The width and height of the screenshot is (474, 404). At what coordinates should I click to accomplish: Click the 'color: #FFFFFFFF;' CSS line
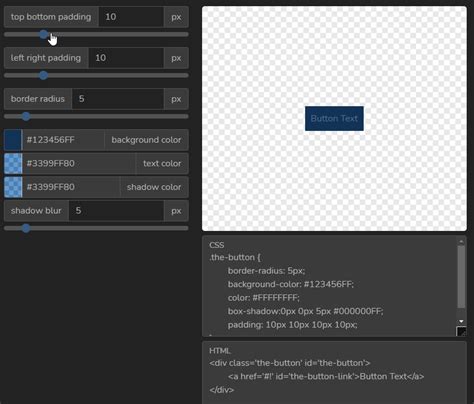[x=264, y=298]
